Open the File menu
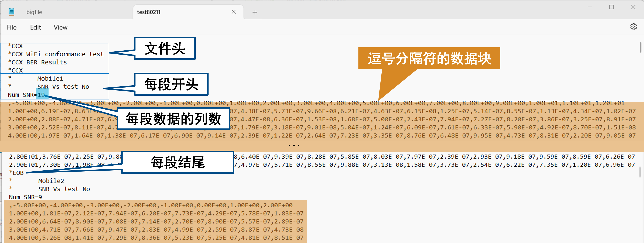This screenshot has height=243, width=644. (11, 27)
